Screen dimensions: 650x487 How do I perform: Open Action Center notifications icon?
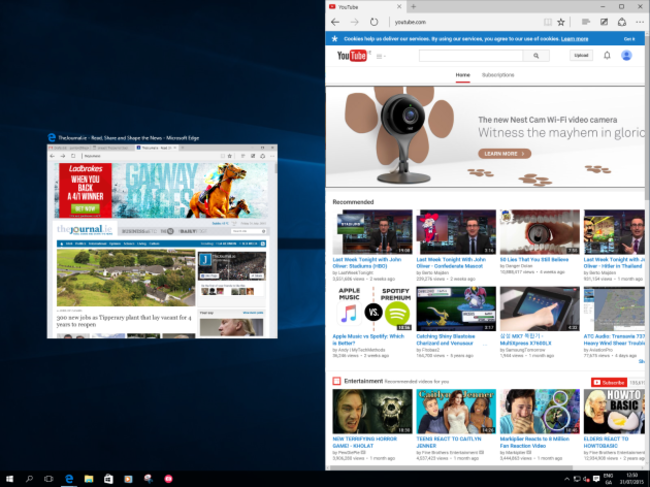(596, 479)
